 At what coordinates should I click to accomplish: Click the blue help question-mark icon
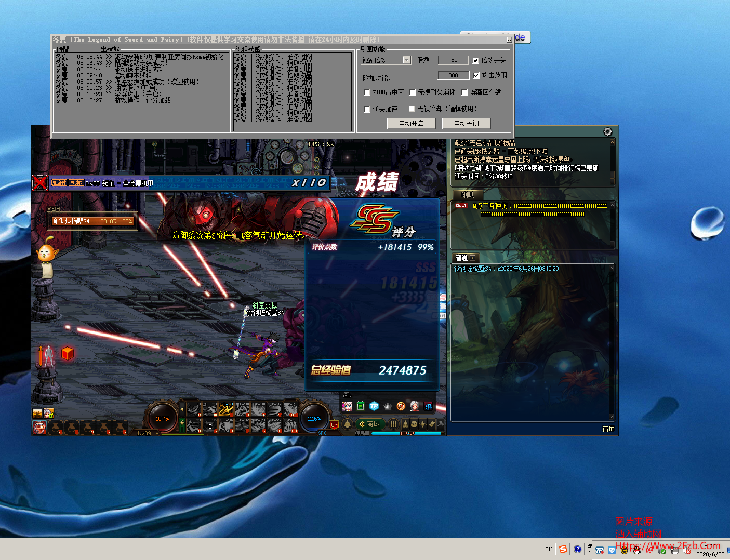577,549
